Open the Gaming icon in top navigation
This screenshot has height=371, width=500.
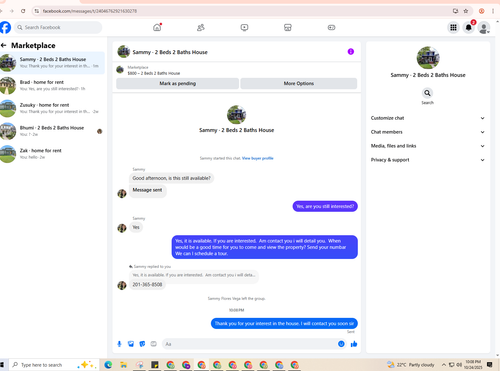331,27
